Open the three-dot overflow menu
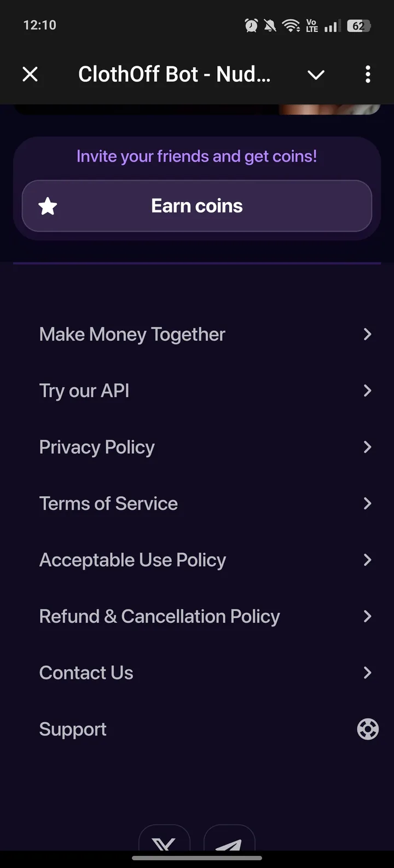 [x=368, y=74]
